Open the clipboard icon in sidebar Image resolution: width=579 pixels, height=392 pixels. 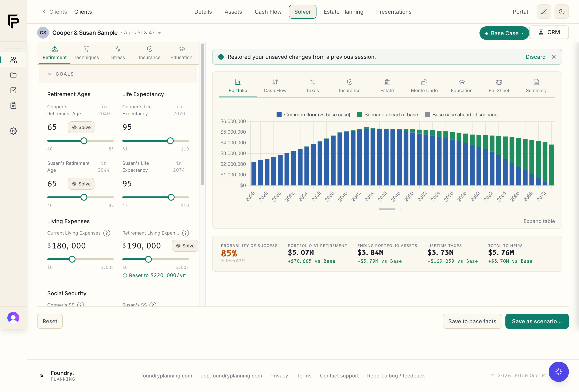click(13, 105)
